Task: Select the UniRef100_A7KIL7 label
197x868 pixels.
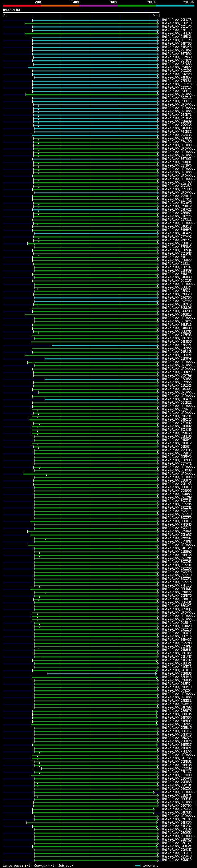Action: coord(176,772)
